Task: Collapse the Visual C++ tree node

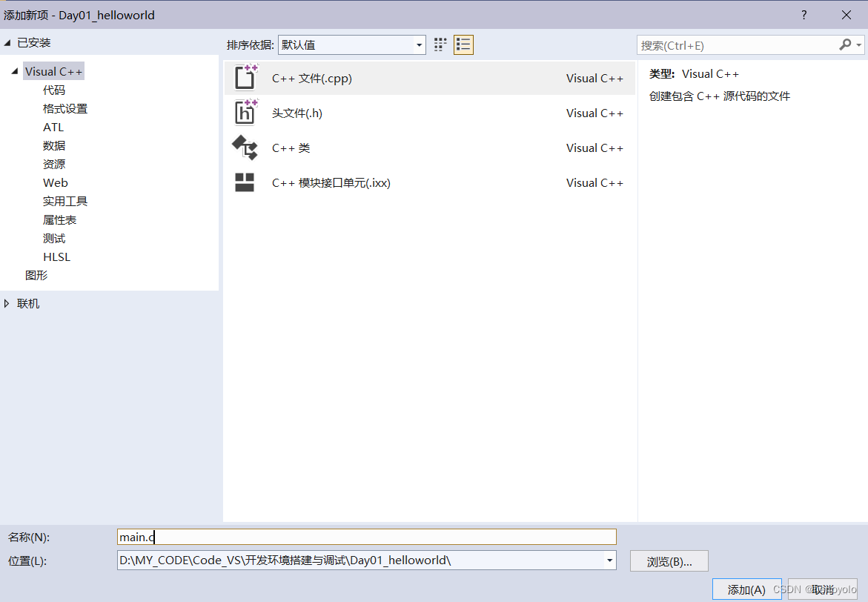Action: [15, 71]
